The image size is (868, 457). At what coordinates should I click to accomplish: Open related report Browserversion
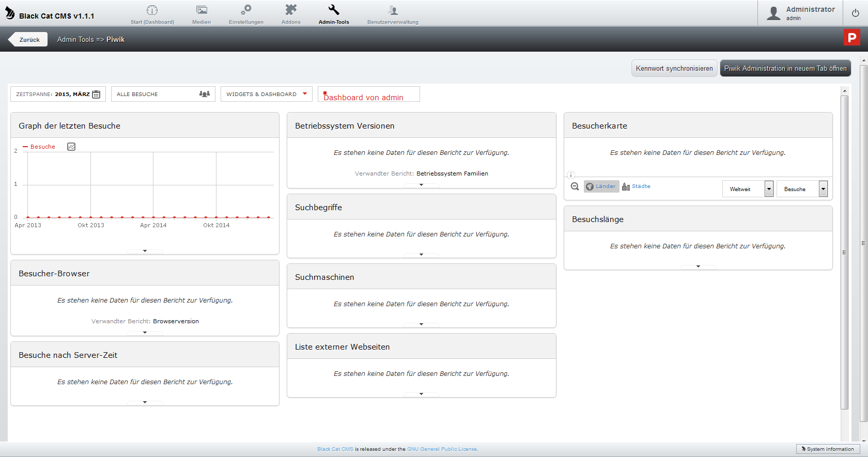(x=176, y=321)
